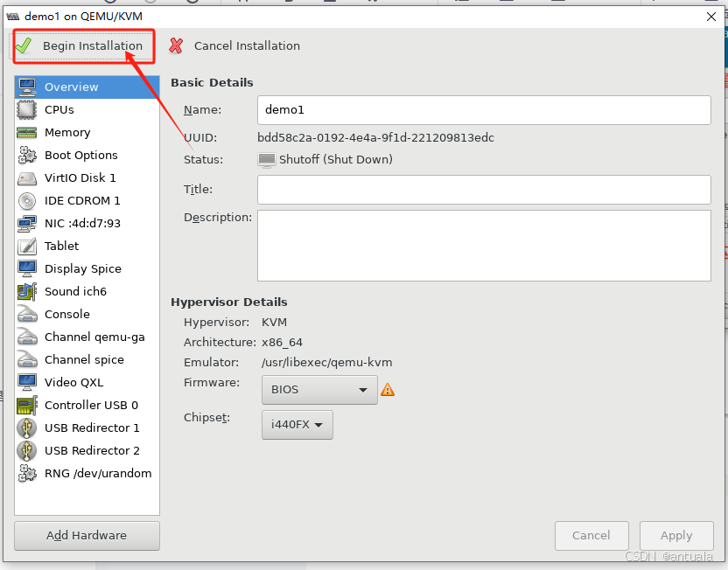Click the Description text area
The height and width of the screenshot is (570, 728).
484,246
